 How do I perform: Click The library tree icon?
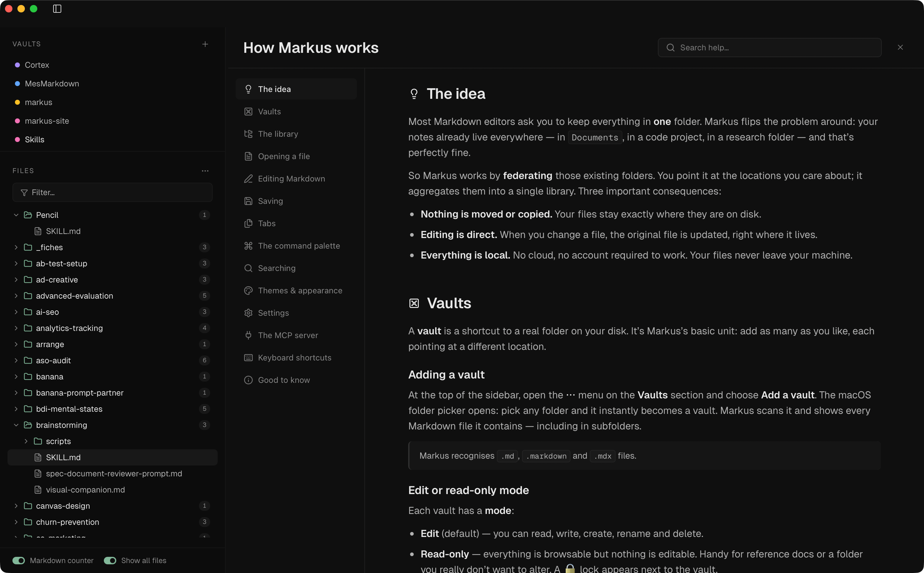coord(248,134)
